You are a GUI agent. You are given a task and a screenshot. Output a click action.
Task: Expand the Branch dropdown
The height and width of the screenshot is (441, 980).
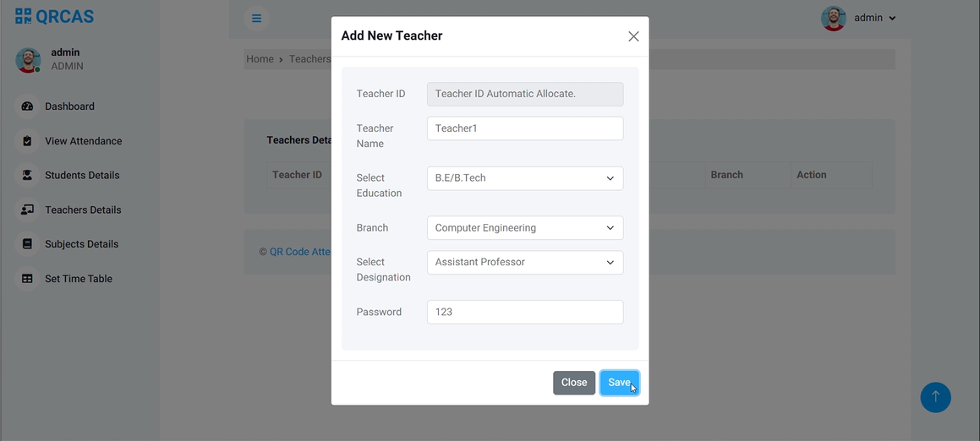click(x=524, y=228)
